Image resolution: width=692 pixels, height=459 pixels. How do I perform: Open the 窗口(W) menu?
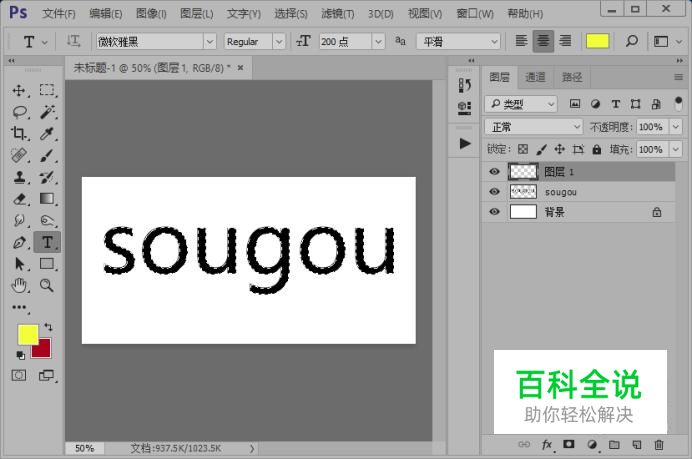(x=475, y=14)
